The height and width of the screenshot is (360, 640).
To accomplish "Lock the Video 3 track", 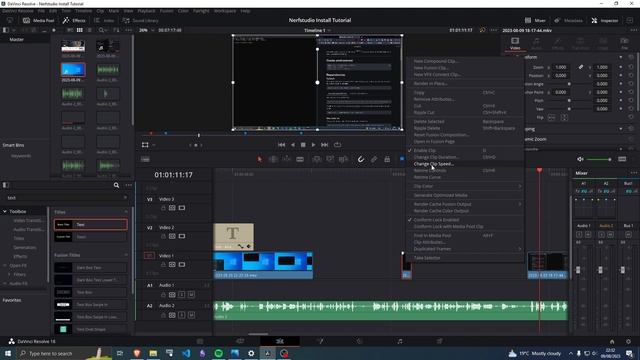I will [163, 208].
